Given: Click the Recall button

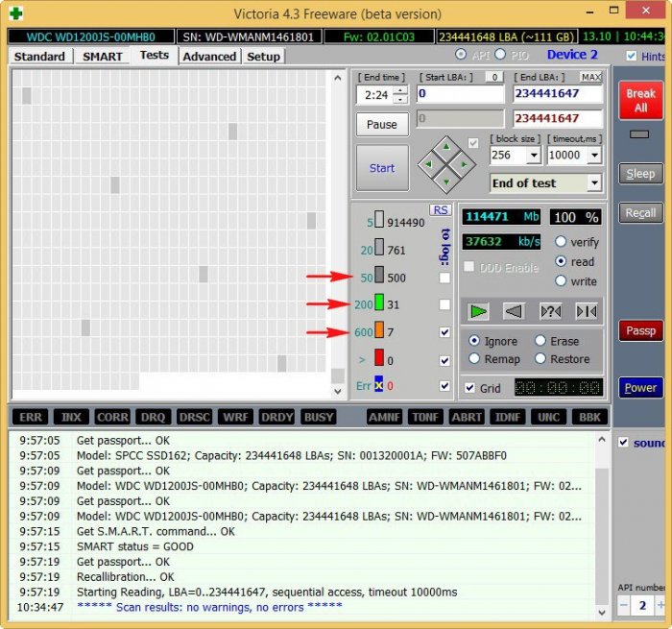Looking at the screenshot, I should click(x=640, y=213).
